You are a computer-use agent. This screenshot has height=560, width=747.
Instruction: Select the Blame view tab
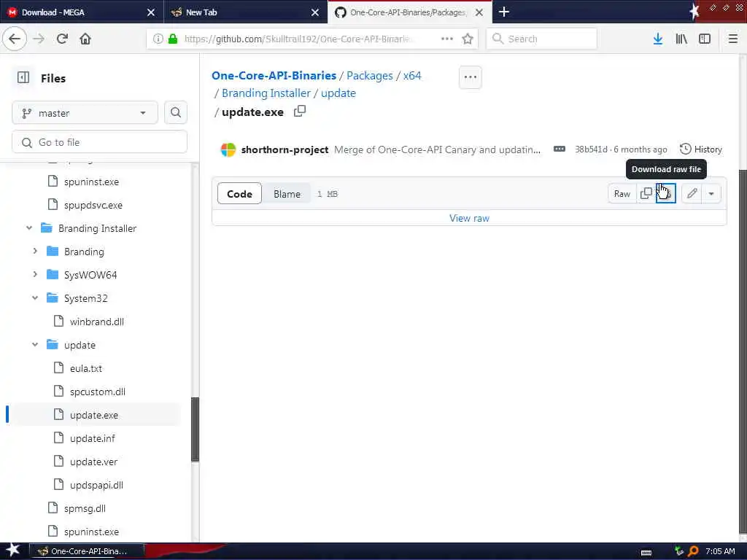pyautogui.click(x=287, y=194)
